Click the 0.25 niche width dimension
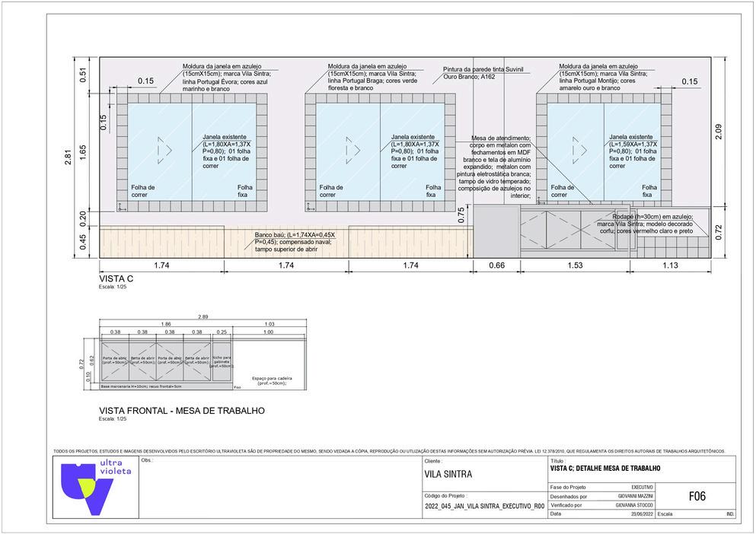This screenshot has width=756, height=534. click(222, 332)
